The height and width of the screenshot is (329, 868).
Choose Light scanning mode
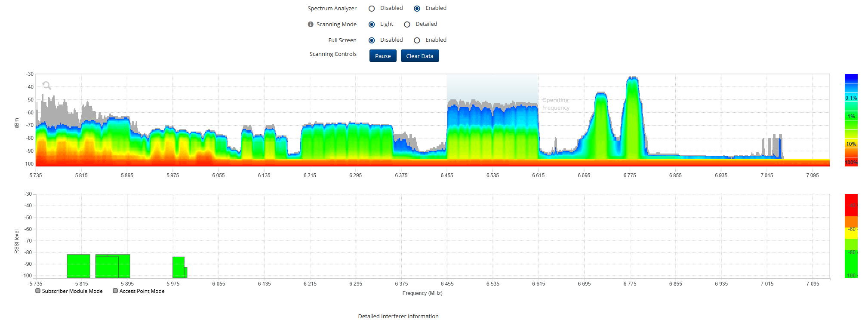[372, 25]
